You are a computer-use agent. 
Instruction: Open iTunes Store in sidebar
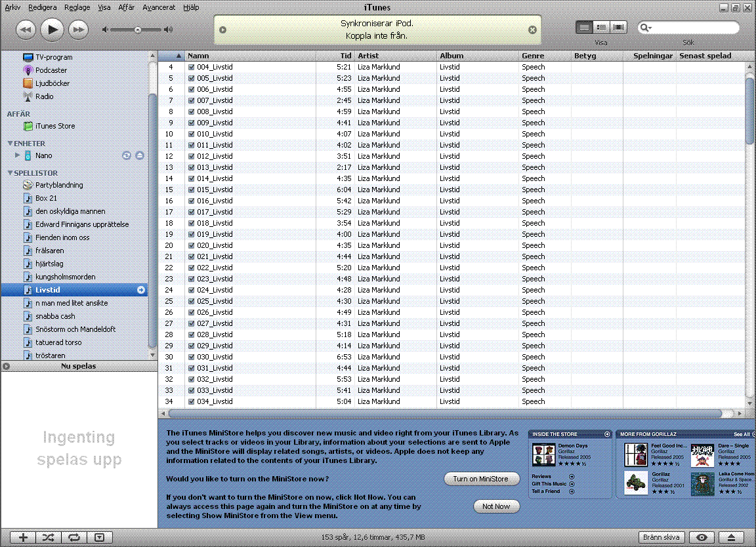55,126
